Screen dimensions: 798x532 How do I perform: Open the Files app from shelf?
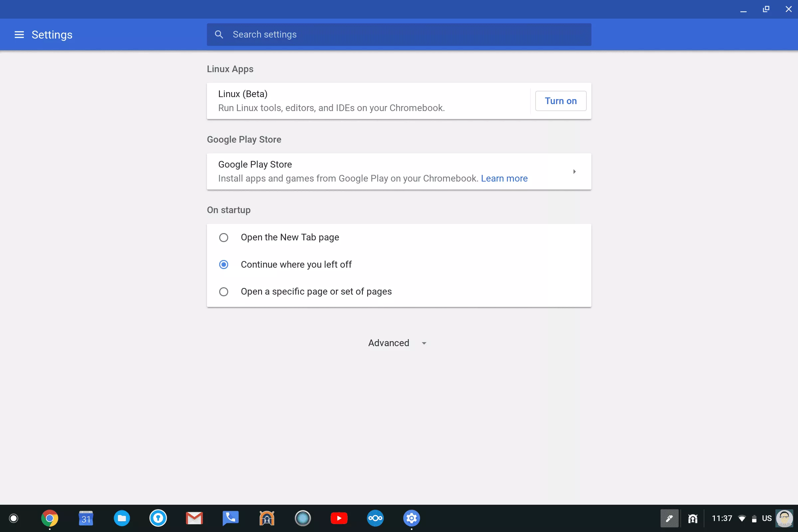[x=122, y=518]
